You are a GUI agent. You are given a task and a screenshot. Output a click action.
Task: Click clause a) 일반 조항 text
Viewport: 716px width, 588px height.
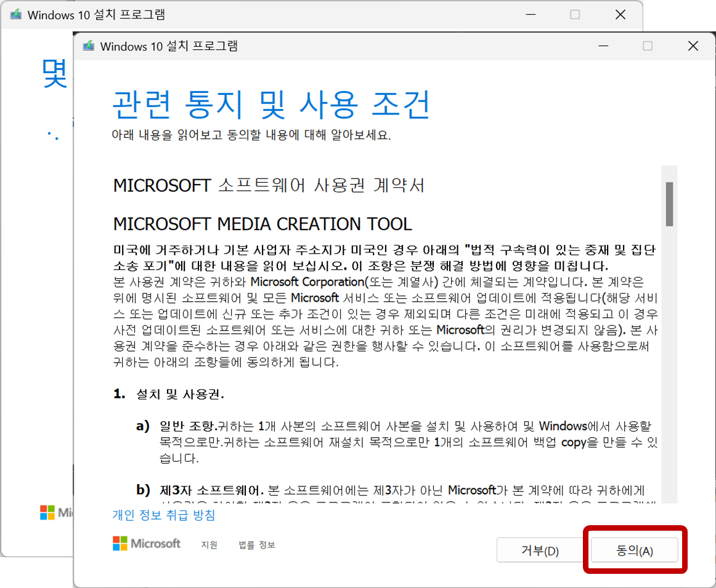click(397, 442)
